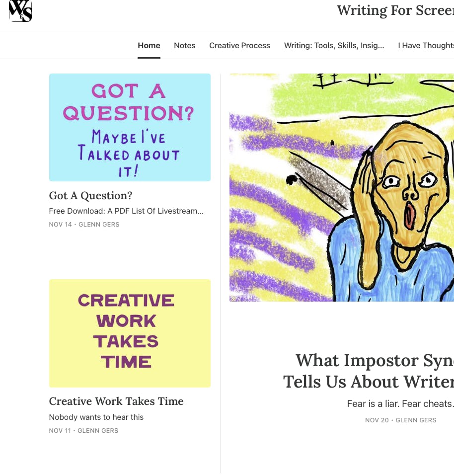Image resolution: width=454 pixels, height=476 pixels.
Task: Click the Nov 14 post date
Action: tap(61, 225)
